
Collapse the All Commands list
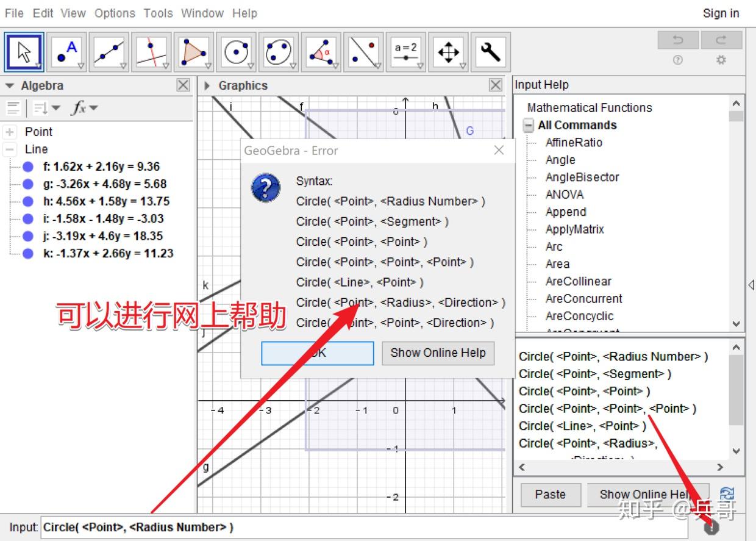[x=528, y=125]
